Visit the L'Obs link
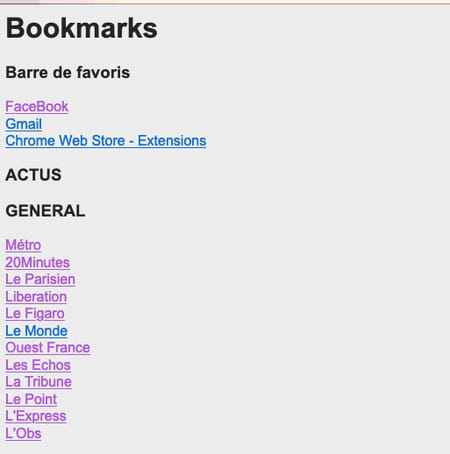 23,434
